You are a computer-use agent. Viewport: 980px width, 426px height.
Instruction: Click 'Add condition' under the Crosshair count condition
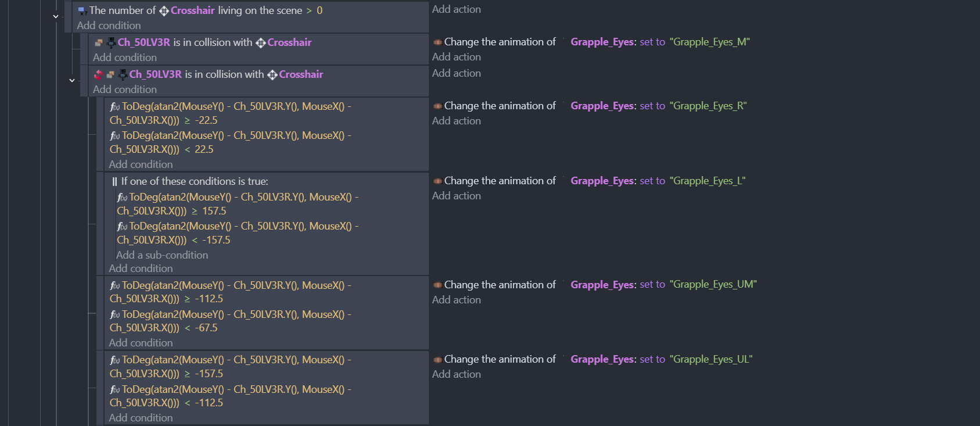109,26
